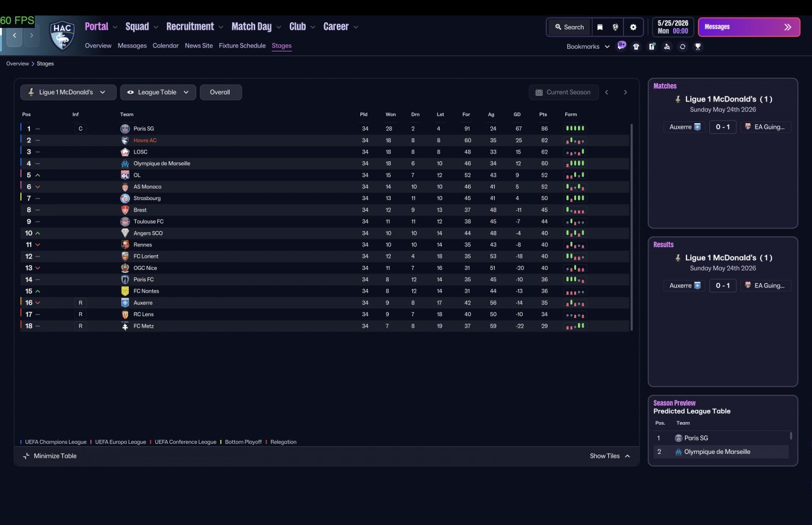
Task: Open the Ligue 1 McDonald's competition dropdown
Action: pos(69,92)
